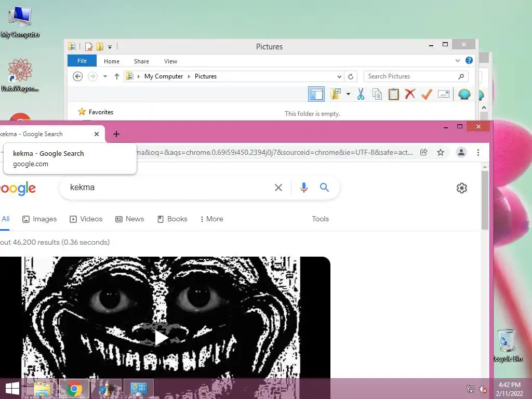Switch to the Videos results tab
Viewport: 532px width, 399px height.
point(86,219)
